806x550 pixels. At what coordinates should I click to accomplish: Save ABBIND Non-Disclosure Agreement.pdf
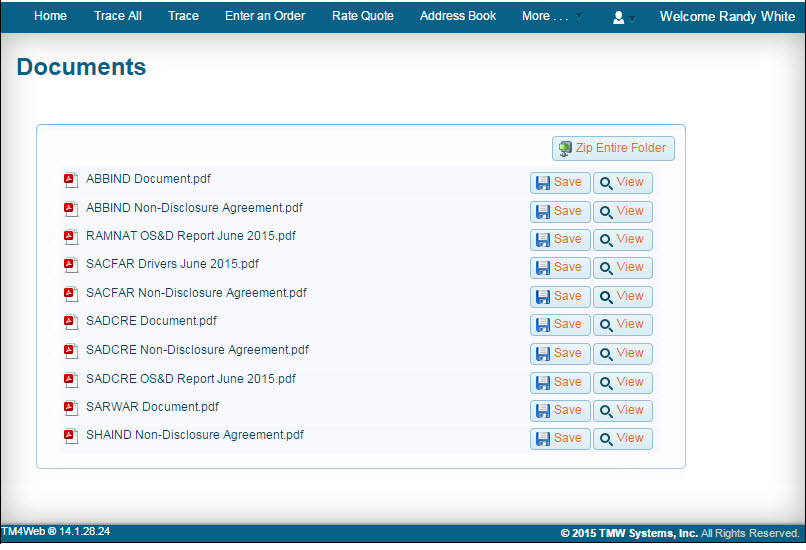click(x=560, y=211)
